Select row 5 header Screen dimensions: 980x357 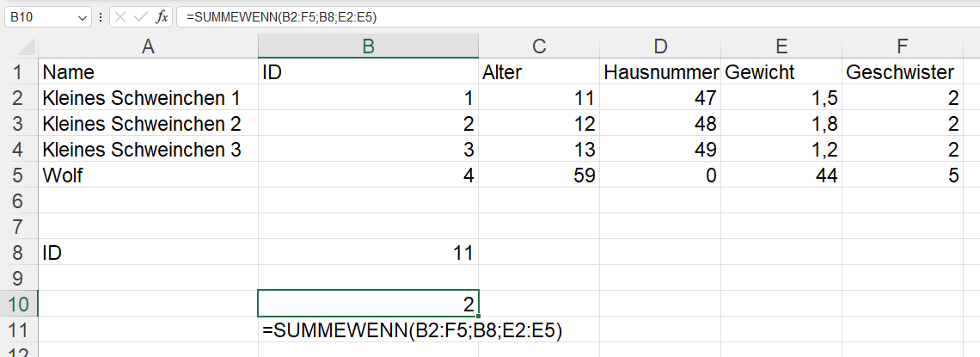pos(18,175)
